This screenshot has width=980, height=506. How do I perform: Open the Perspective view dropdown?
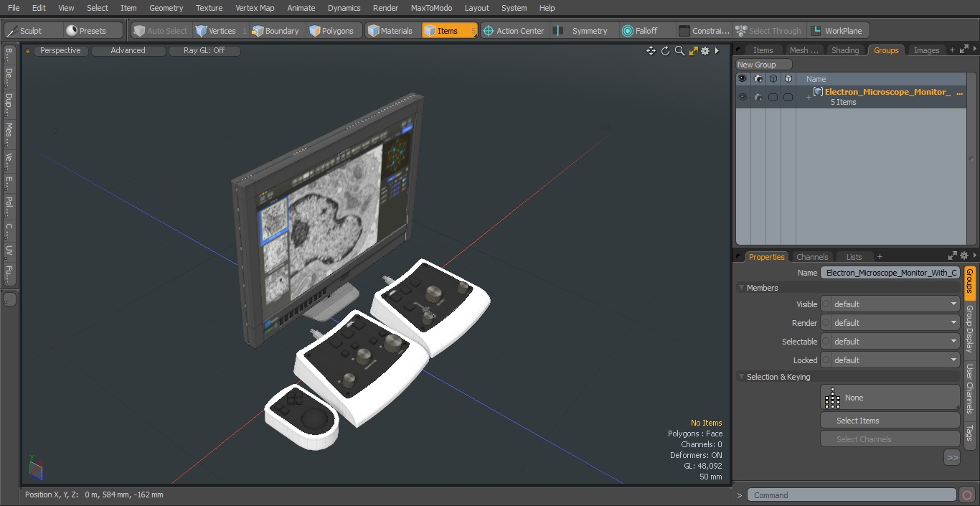point(60,51)
